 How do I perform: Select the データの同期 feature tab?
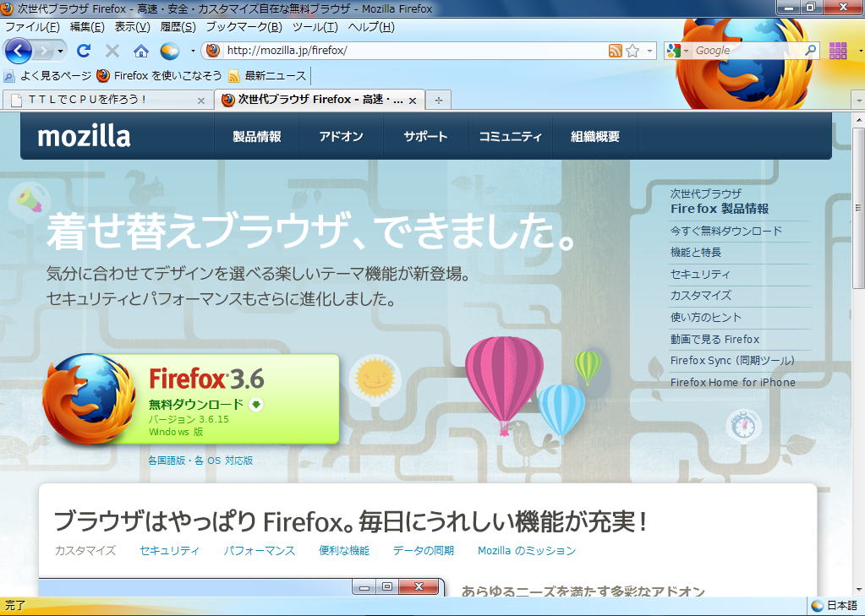tap(423, 550)
